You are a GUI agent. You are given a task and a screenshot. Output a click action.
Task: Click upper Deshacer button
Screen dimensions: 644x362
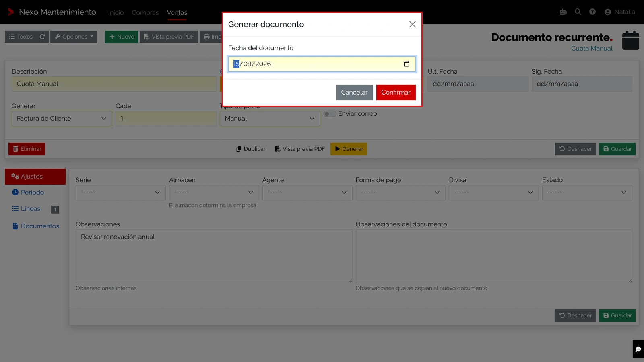575,149
